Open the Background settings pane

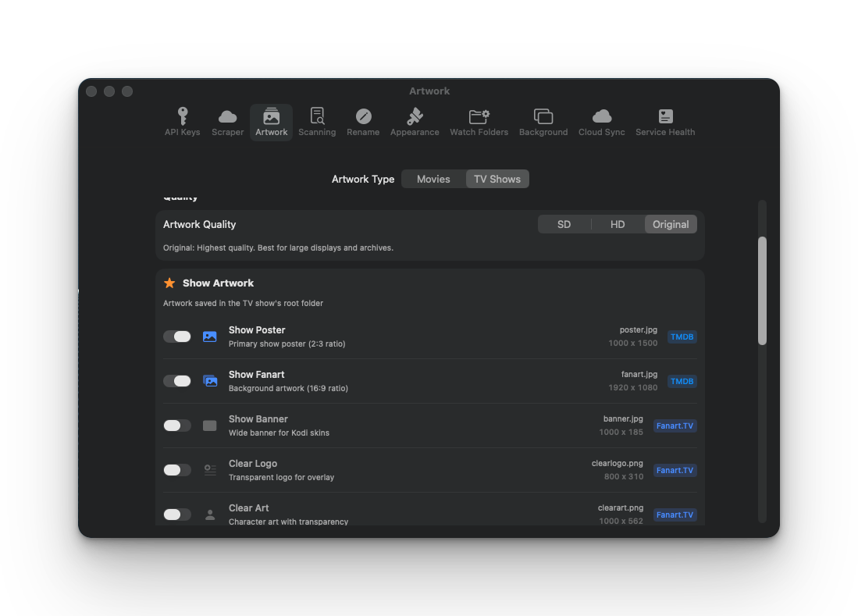click(543, 123)
